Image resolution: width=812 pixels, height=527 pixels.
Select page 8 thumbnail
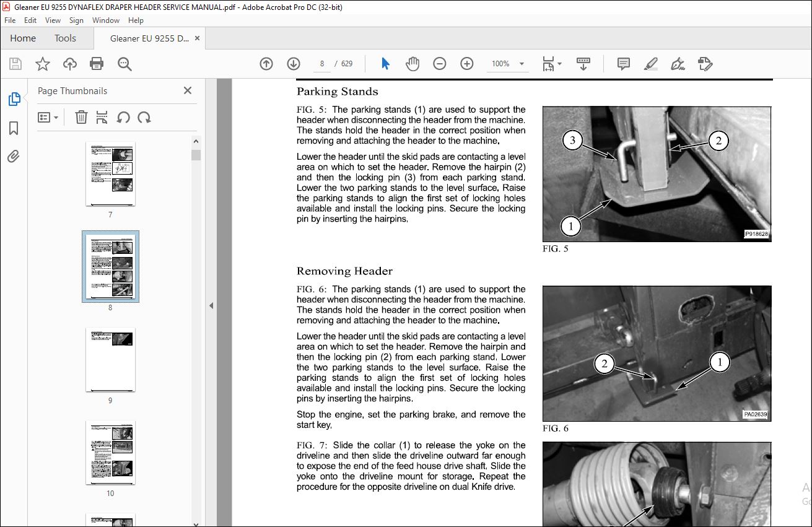point(110,267)
